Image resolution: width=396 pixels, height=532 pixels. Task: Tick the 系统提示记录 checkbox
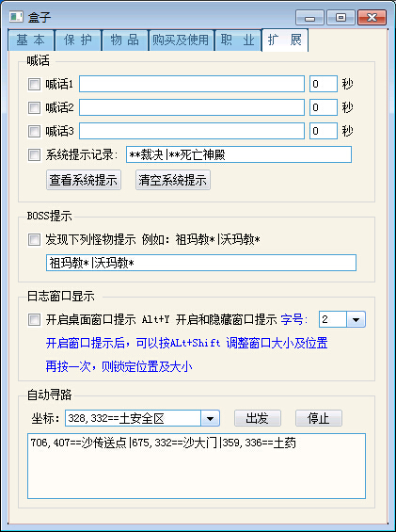pyautogui.click(x=34, y=155)
